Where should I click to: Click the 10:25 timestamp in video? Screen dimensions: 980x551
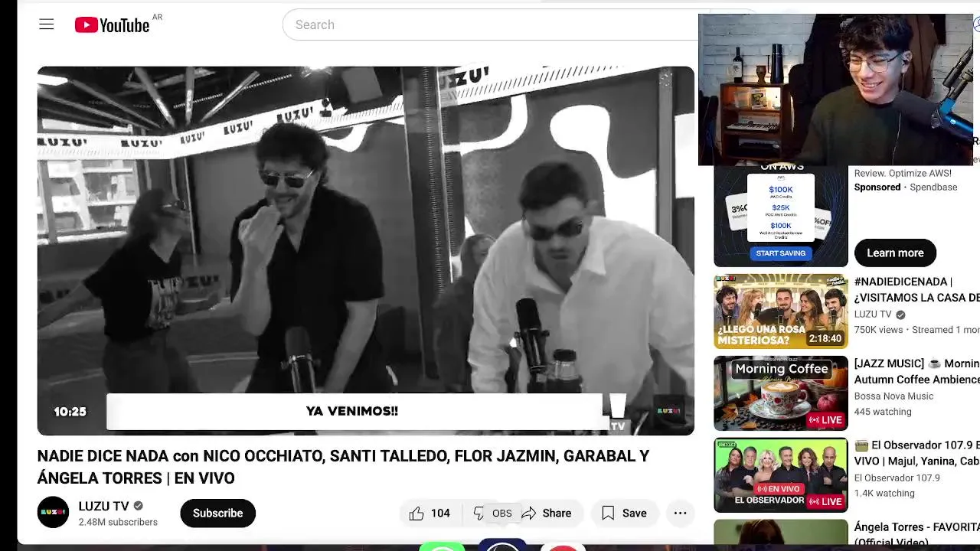[70, 412]
